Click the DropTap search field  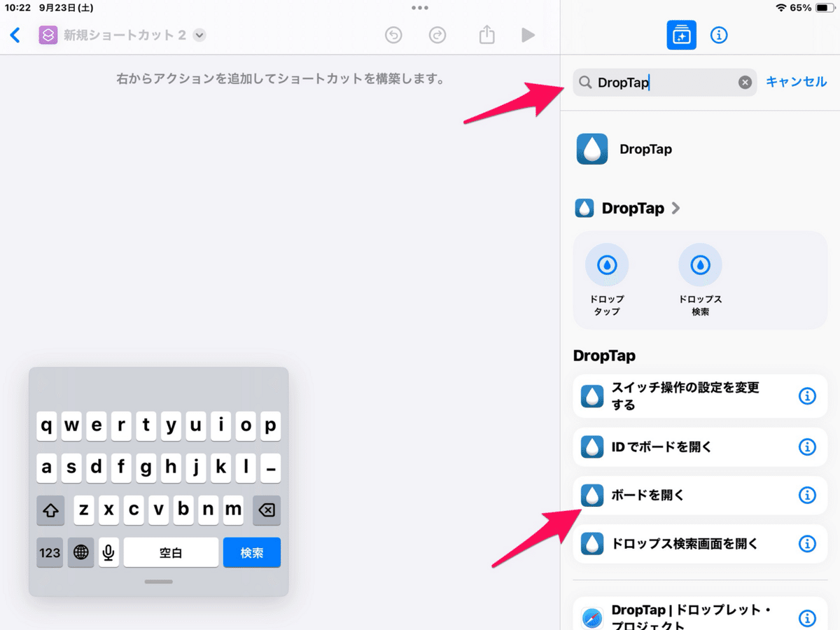point(664,83)
